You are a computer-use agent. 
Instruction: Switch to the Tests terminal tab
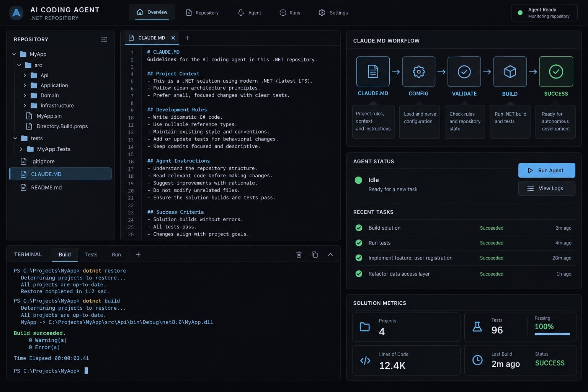click(91, 255)
